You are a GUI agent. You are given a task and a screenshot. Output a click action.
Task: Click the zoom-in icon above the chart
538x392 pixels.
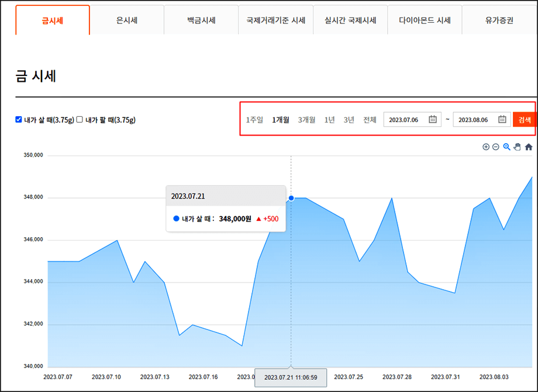pos(485,147)
